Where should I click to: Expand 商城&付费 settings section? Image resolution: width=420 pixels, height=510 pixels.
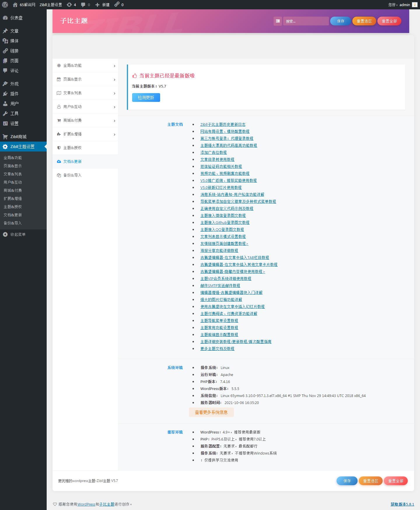pyautogui.click(x=85, y=120)
